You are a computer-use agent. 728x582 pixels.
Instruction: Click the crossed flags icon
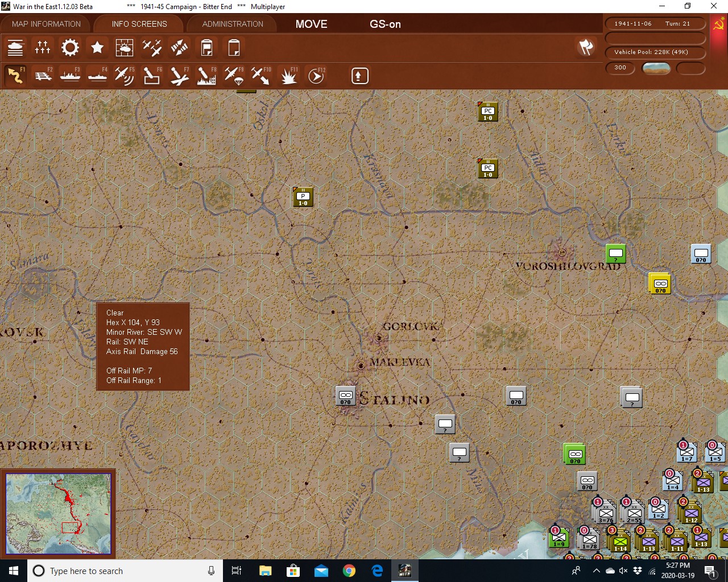(586, 47)
